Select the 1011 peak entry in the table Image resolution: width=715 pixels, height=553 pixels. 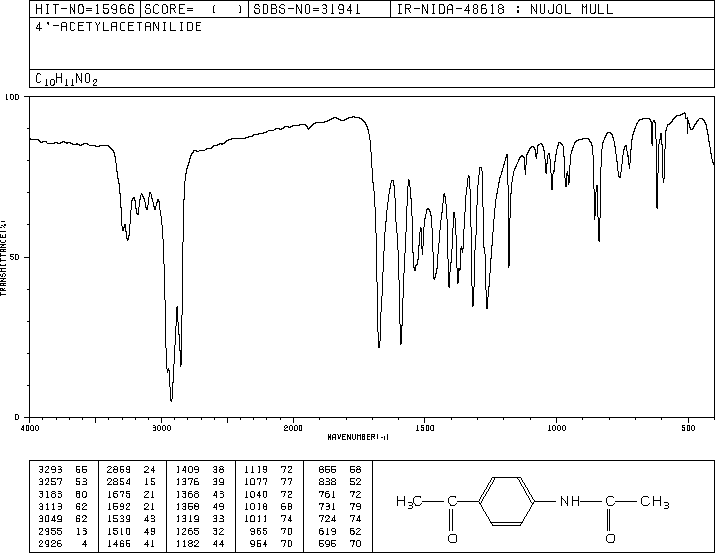pyautogui.click(x=269, y=519)
